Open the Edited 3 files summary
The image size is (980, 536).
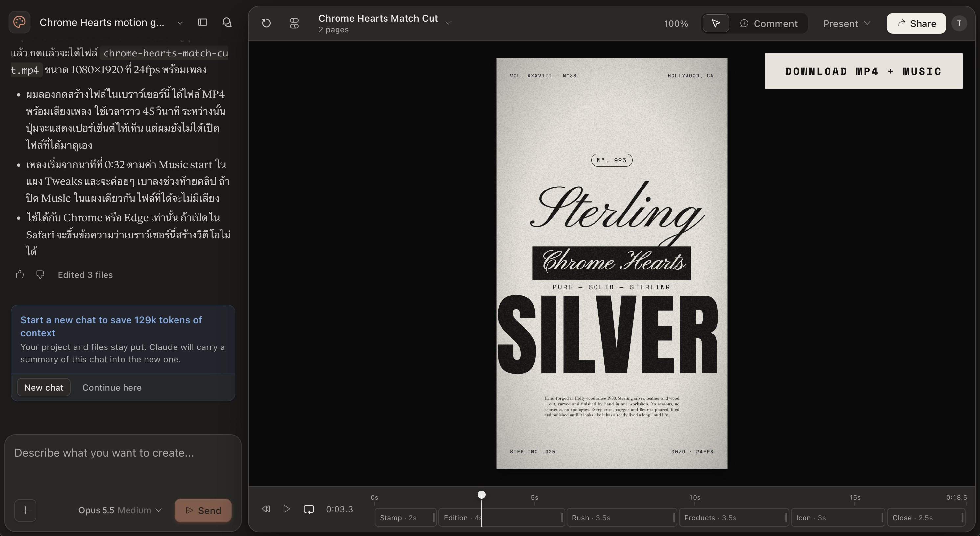85,275
